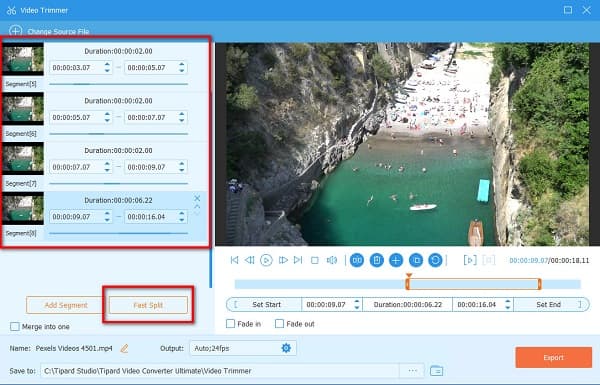Click the Pexels Videos 4501.mp4 file name
This screenshot has height=385, width=600.
[x=74, y=348]
